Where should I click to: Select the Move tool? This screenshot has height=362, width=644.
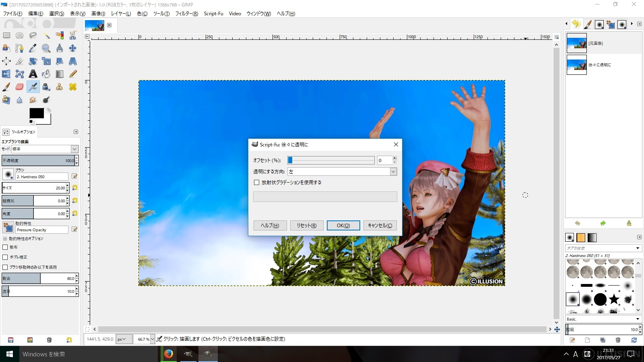[x=73, y=48]
